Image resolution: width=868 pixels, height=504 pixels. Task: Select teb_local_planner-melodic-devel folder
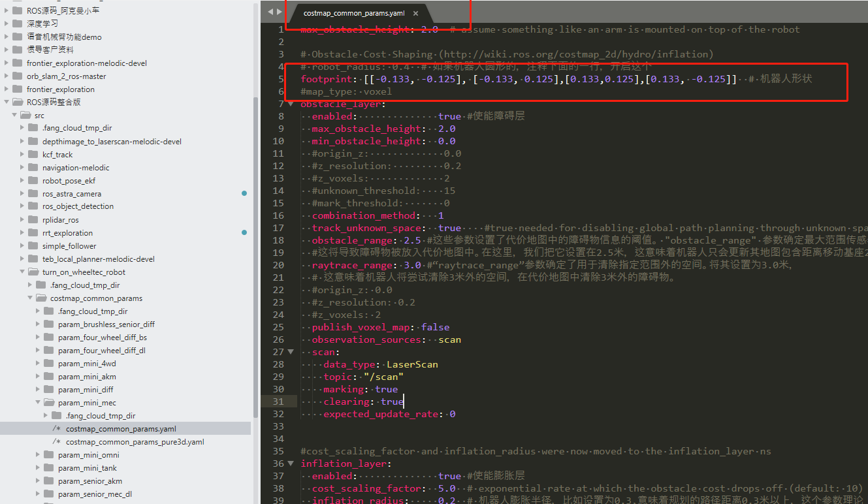pyautogui.click(x=98, y=259)
